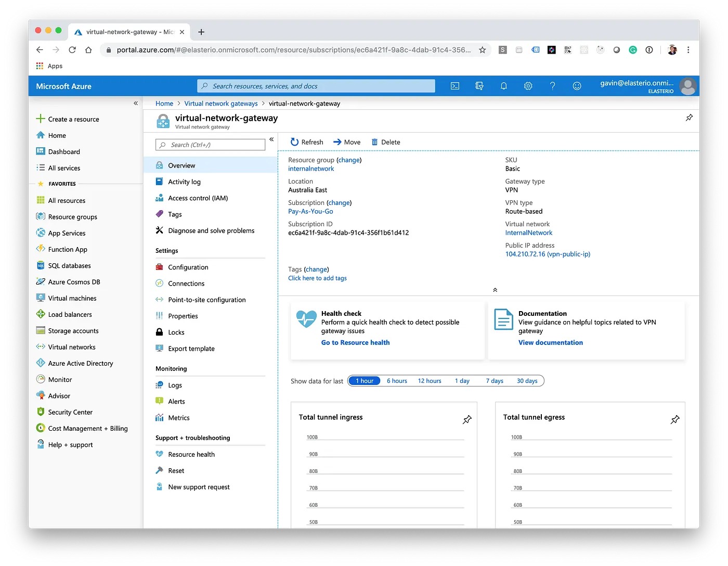Open public IP 104.210.72.16 link
The height and width of the screenshot is (566, 728).
(x=548, y=254)
